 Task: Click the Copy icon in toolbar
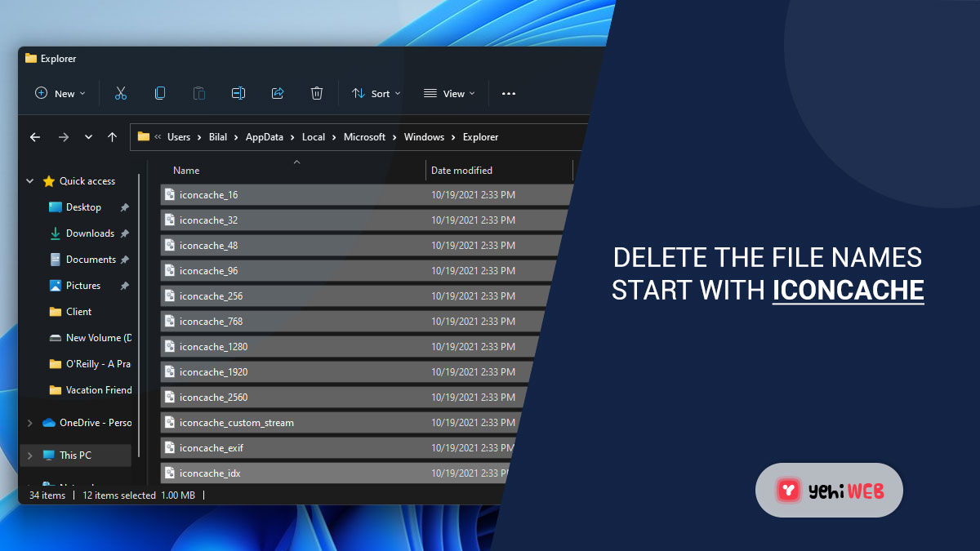(160, 94)
